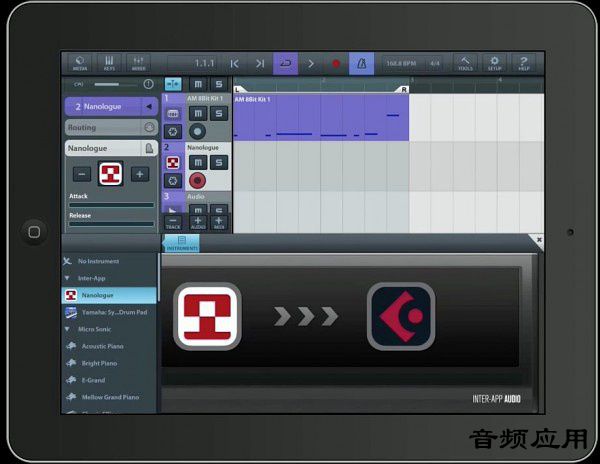Viewport: 600px width, 464px height.
Task: Click the left locator L marker
Action: point(238,90)
